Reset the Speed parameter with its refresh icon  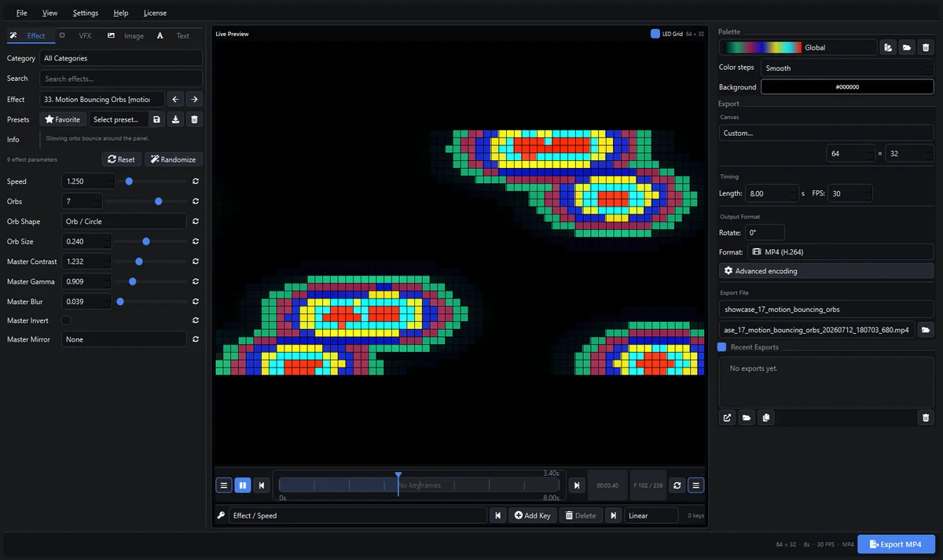click(195, 181)
